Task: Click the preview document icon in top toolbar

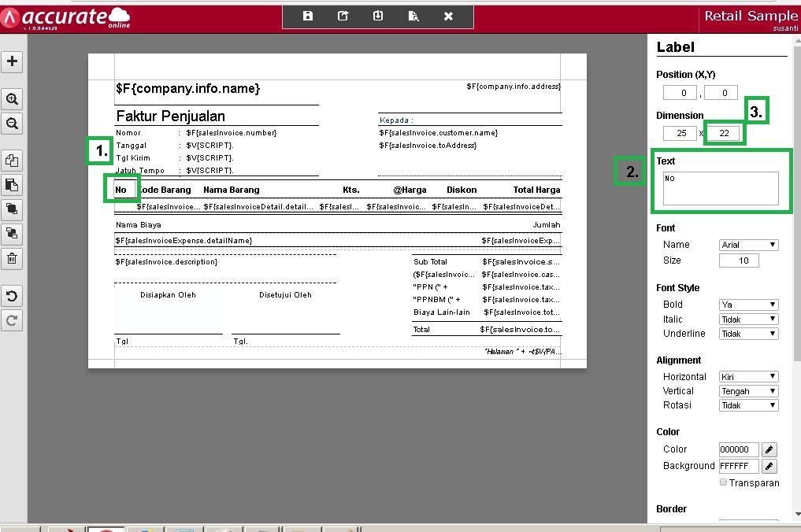Action: [x=413, y=17]
